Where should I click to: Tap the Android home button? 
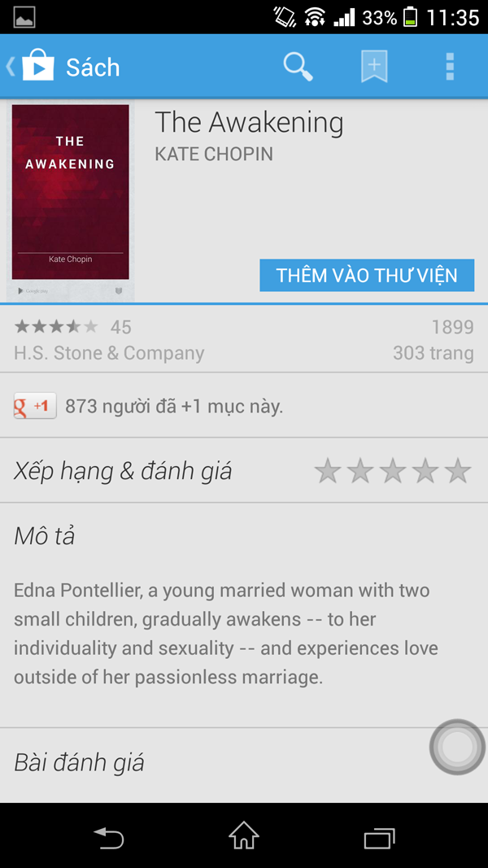(x=244, y=835)
